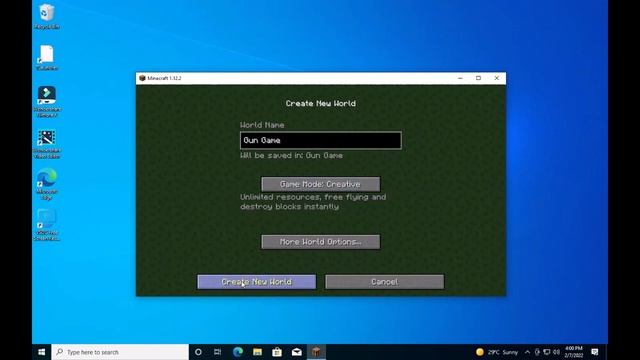Select the monitor-shaped desktop shortcut icon
The height and width of the screenshot is (360, 640).
(x=47, y=225)
